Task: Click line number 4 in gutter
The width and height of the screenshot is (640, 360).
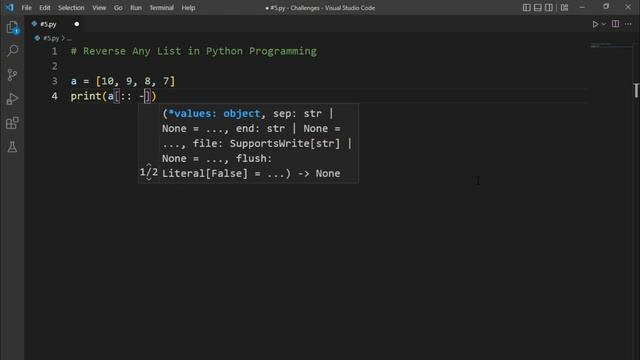Action: pos(54,96)
